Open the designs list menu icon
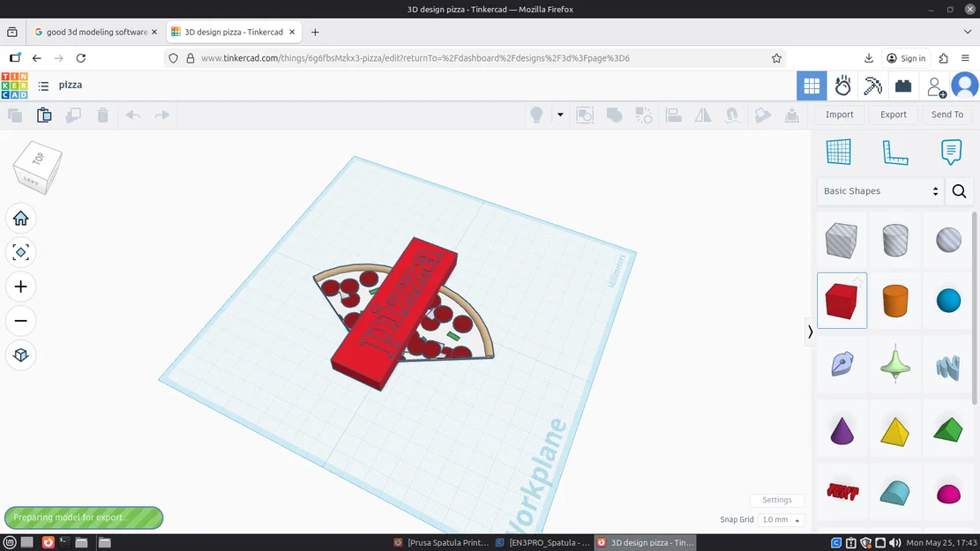980x551 pixels. tap(43, 86)
